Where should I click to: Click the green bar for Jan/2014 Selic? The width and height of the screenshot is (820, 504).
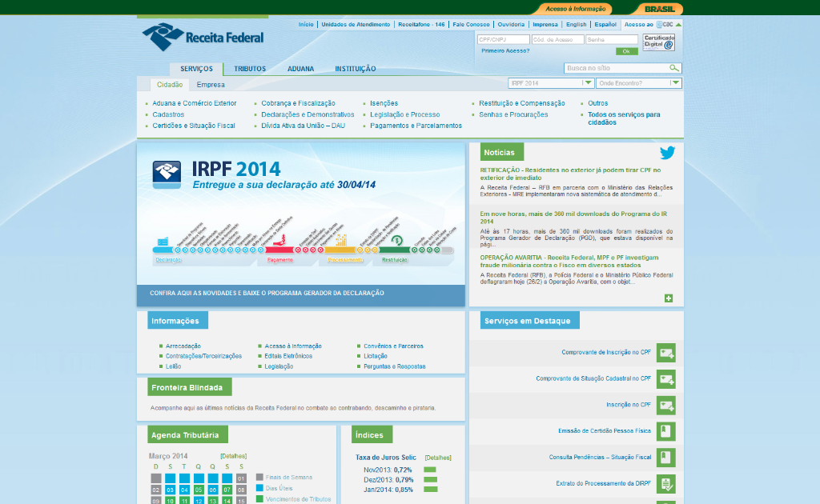click(430, 490)
